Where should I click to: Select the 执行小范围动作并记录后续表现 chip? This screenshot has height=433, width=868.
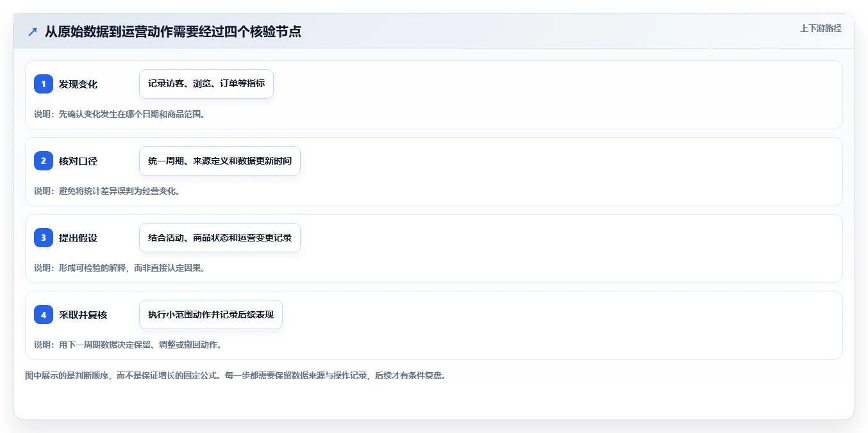[211, 315]
